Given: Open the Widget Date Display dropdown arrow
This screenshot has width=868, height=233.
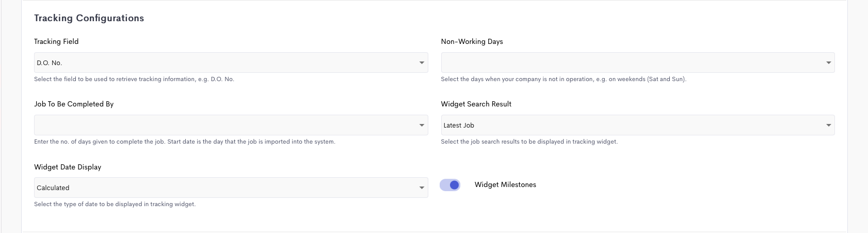Looking at the screenshot, I should 422,188.
